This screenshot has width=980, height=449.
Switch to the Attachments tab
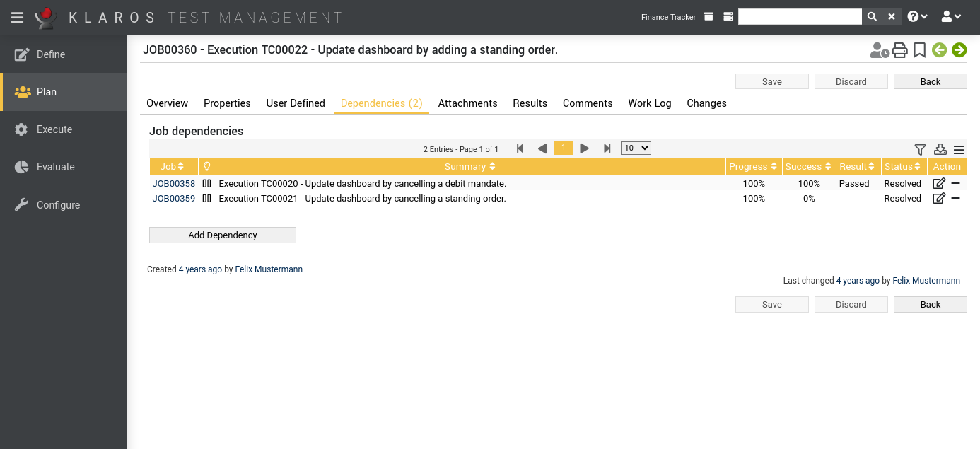(467, 103)
